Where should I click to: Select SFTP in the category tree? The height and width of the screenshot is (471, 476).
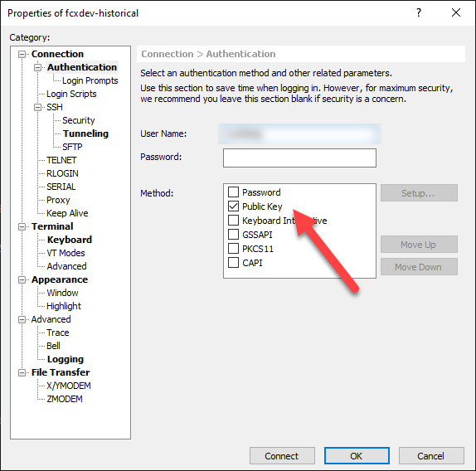72,148
